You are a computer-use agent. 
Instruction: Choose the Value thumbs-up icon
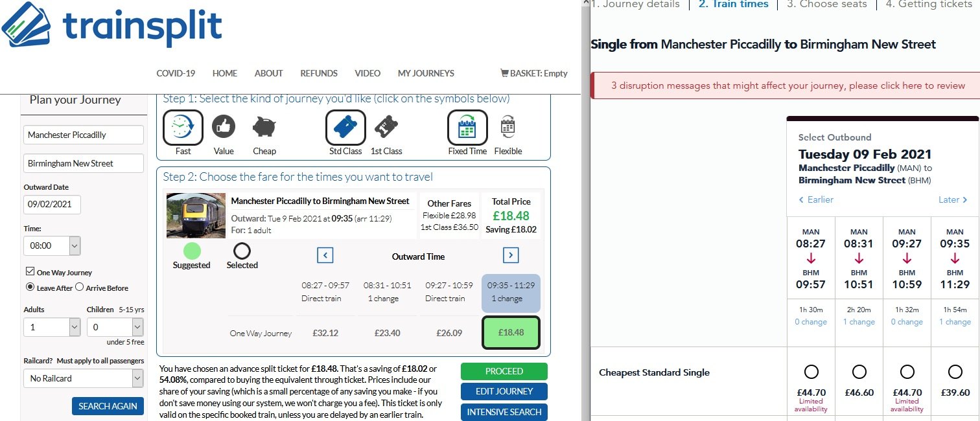coord(224,127)
